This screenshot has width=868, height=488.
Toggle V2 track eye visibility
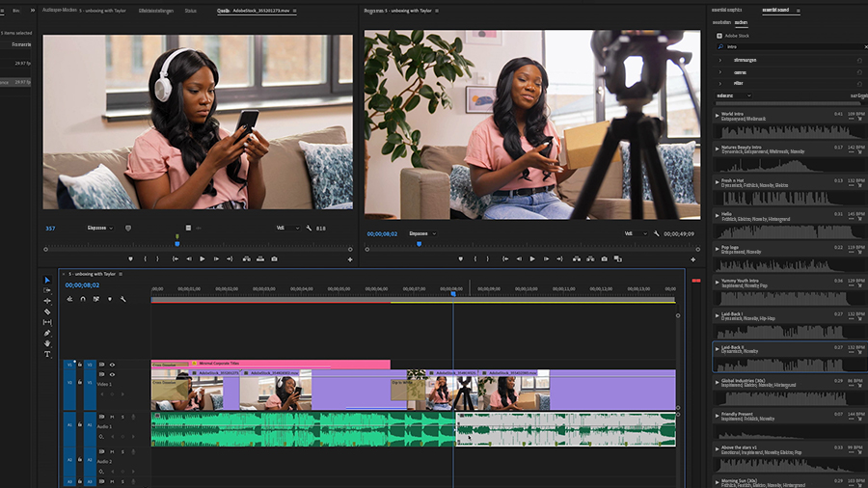point(113,365)
